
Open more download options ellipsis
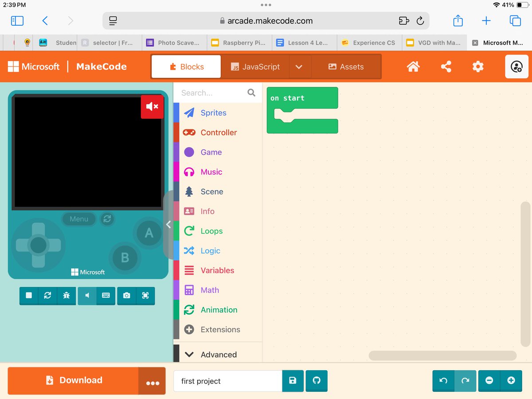153,381
